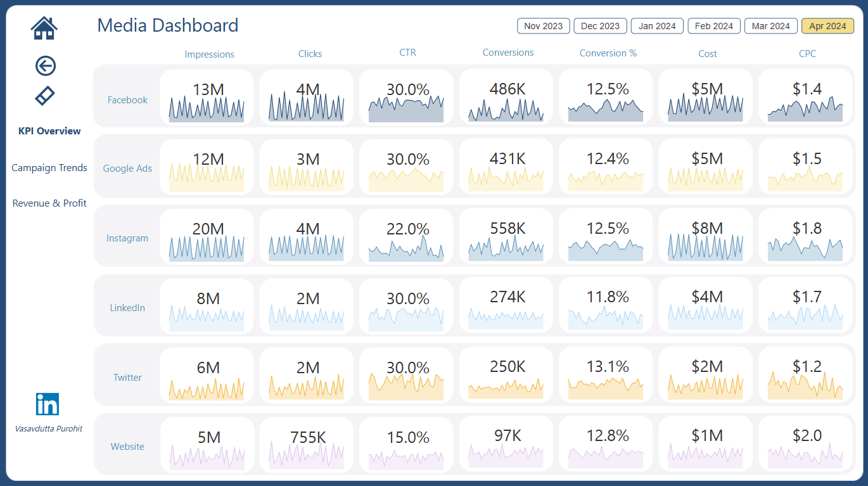Open Website Conversions 97K card
The image size is (868, 486).
[x=506, y=445]
